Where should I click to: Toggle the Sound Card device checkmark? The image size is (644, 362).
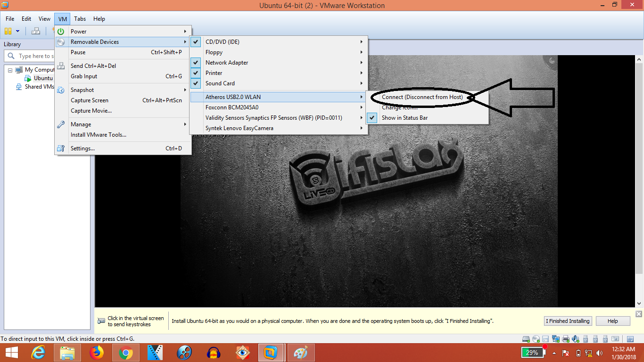coord(196,83)
